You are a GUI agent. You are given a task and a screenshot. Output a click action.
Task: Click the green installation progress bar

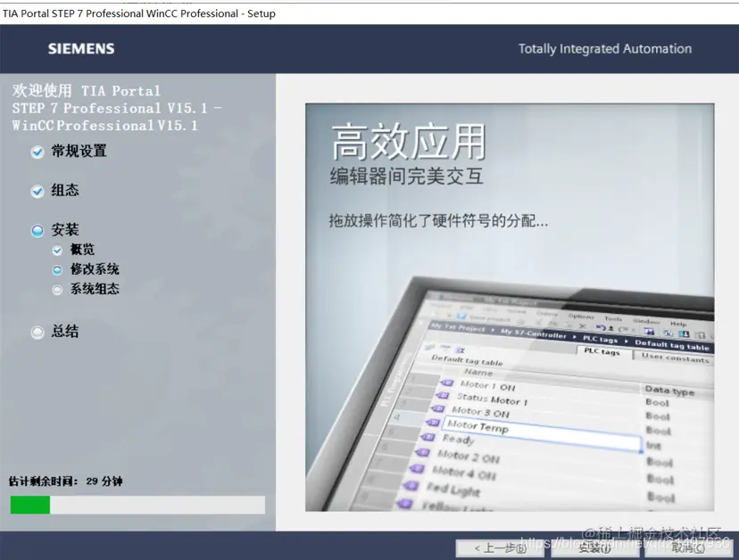point(137,505)
